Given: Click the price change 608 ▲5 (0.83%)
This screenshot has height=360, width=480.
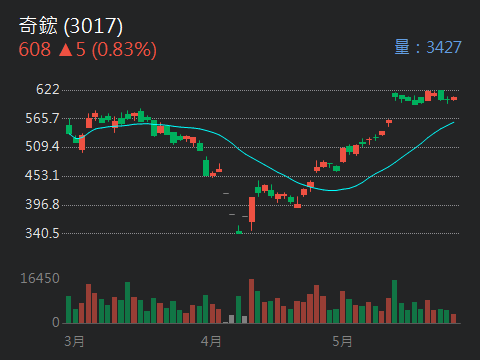Looking at the screenshot, I should [87, 49].
